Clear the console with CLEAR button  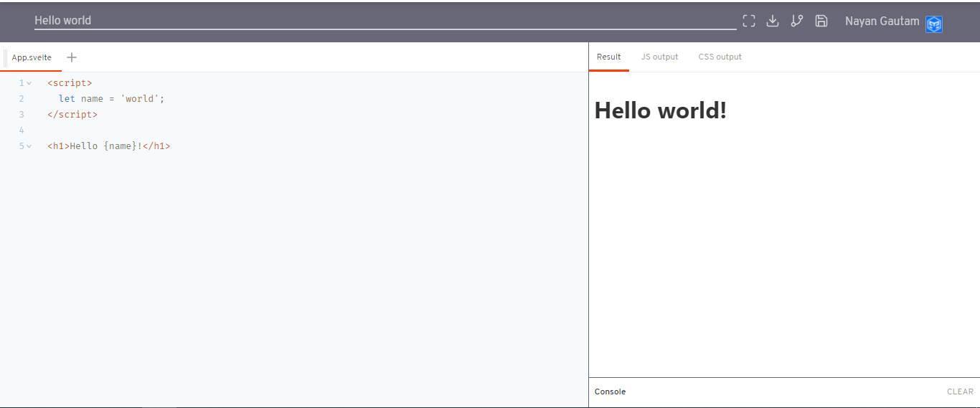point(960,392)
